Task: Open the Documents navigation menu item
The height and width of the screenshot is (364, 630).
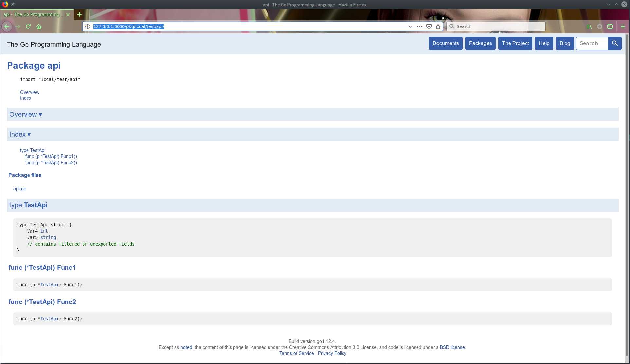Action: pos(446,43)
